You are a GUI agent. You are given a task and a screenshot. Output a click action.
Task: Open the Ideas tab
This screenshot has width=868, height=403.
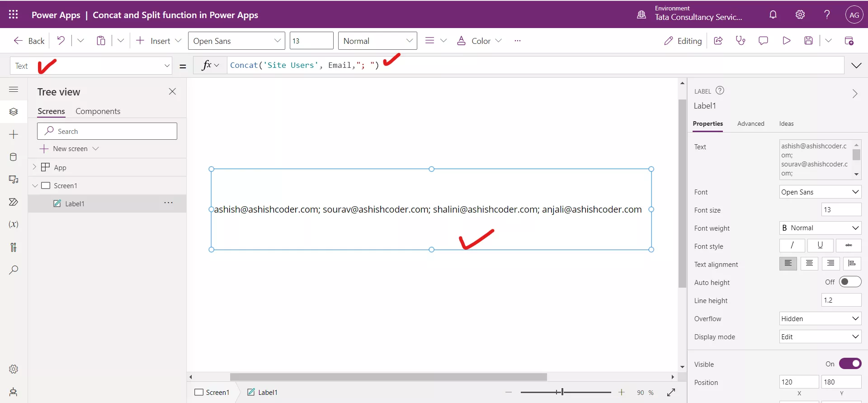click(786, 123)
